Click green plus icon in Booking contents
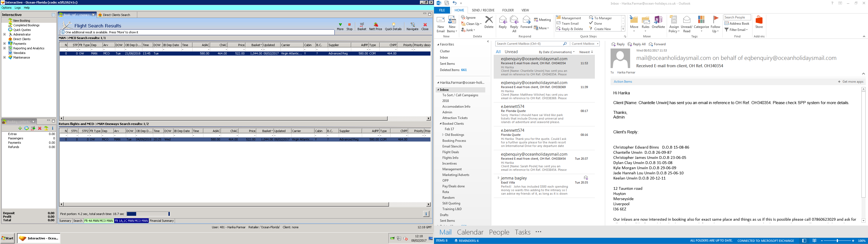Screen dimensions: 868x244 [x=20, y=129]
